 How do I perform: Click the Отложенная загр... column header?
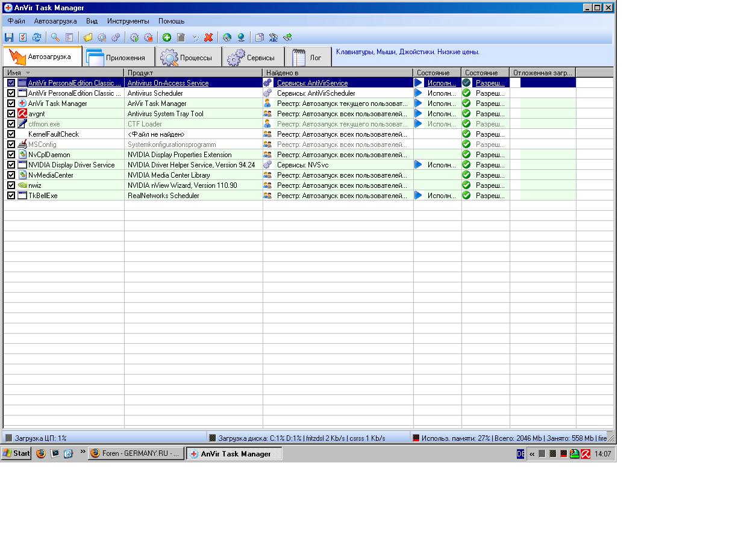pos(543,73)
